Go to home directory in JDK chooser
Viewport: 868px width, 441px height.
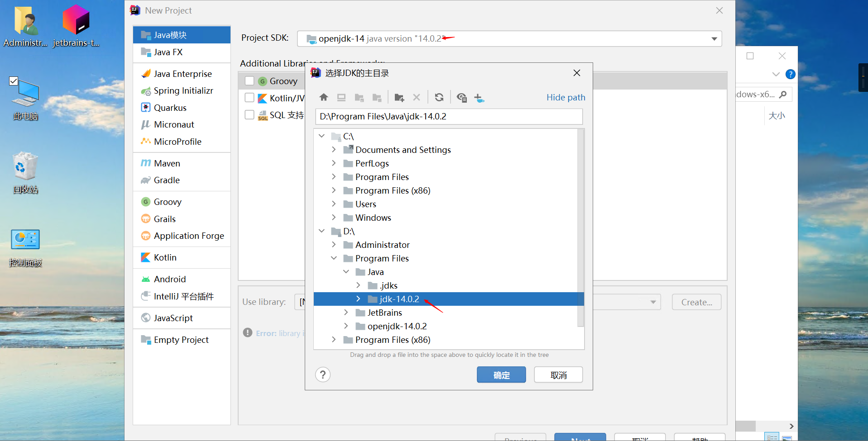tap(324, 97)
